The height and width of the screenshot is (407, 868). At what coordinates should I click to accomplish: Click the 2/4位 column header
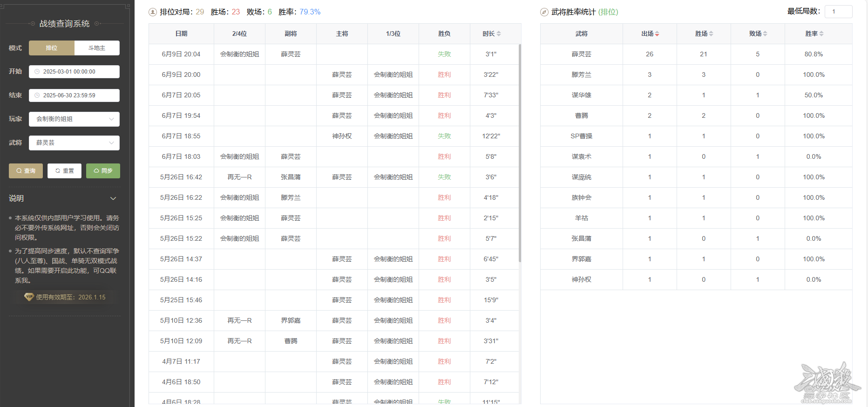pyautogui.click(x=239, y=34)
